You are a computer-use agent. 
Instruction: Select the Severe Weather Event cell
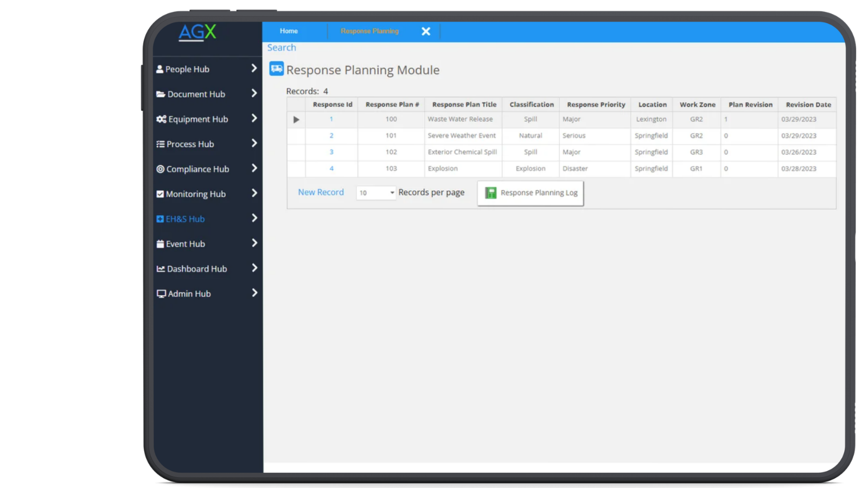tap(464, 136)
